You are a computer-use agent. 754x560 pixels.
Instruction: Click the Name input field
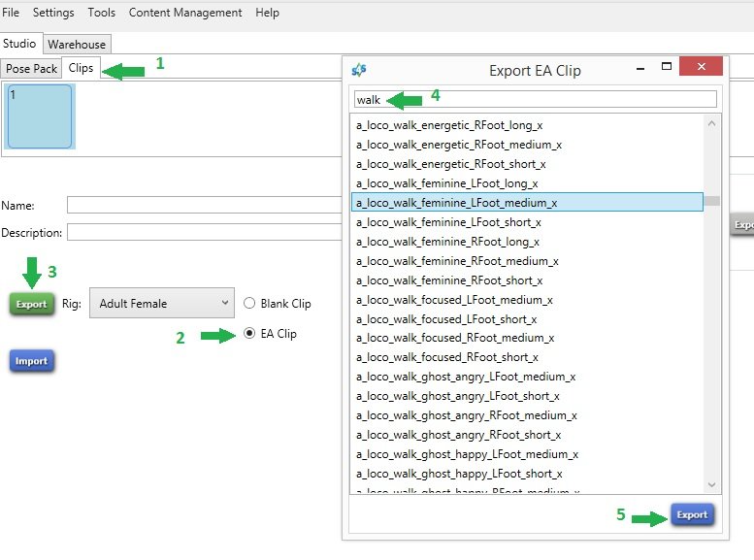tap(205, 205)
